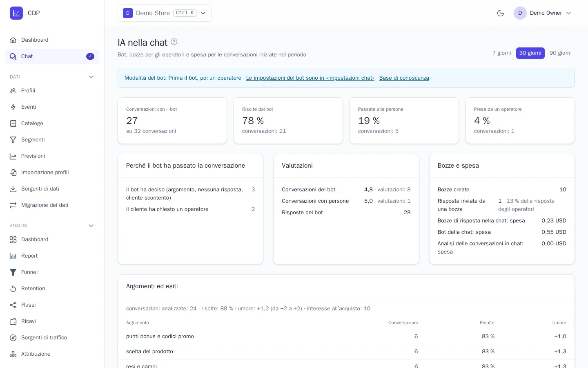The image size is (588, 368).
Task: Select the 30 giorni period
Action: click(x=530, y=53)
